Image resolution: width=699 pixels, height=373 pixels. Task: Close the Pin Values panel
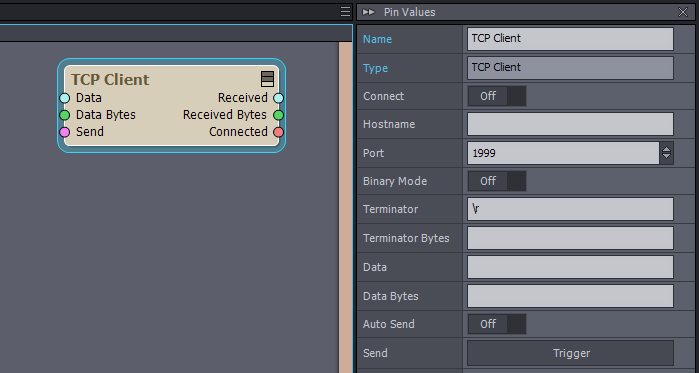point(683,12)
